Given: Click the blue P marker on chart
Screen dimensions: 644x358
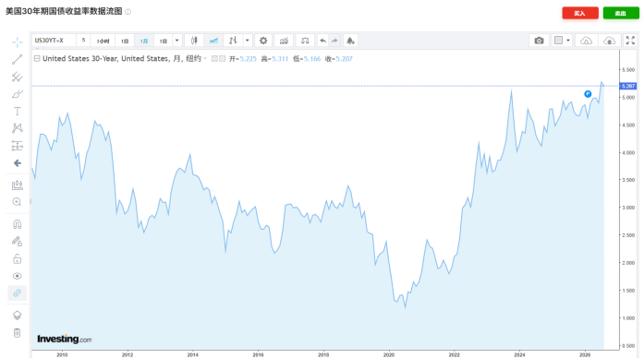Looking at the screenshot, I should pyautogui.click(x=588, y=94).
